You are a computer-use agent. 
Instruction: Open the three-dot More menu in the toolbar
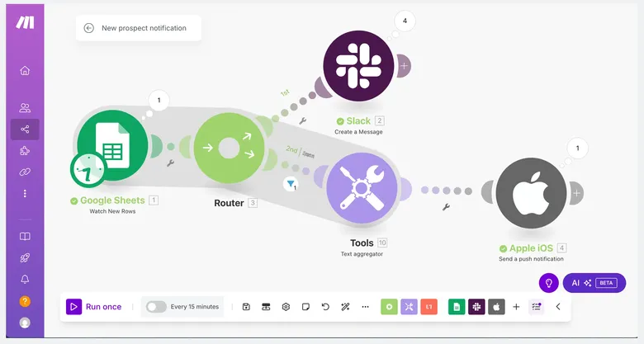tap(365, 307)
